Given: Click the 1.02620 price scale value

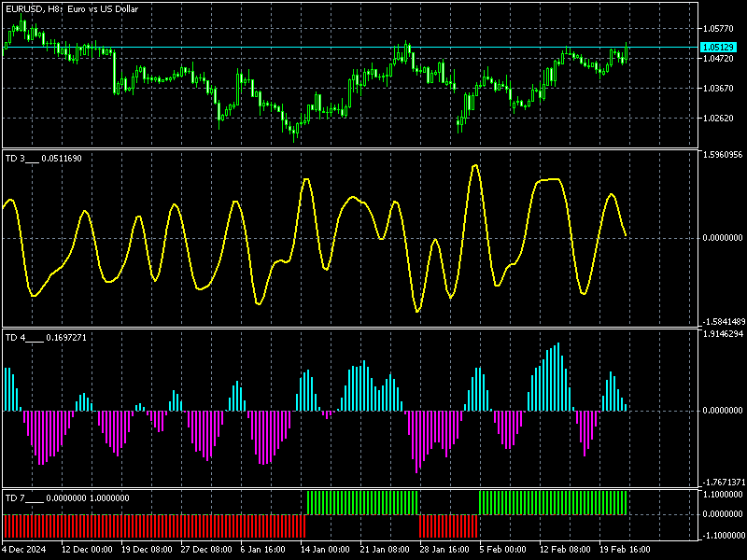Looking at the screenshot, I should click(x=718, y=119).
